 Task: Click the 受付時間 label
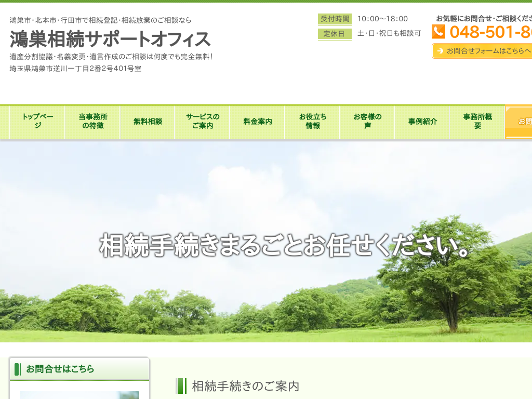[335, 19]
